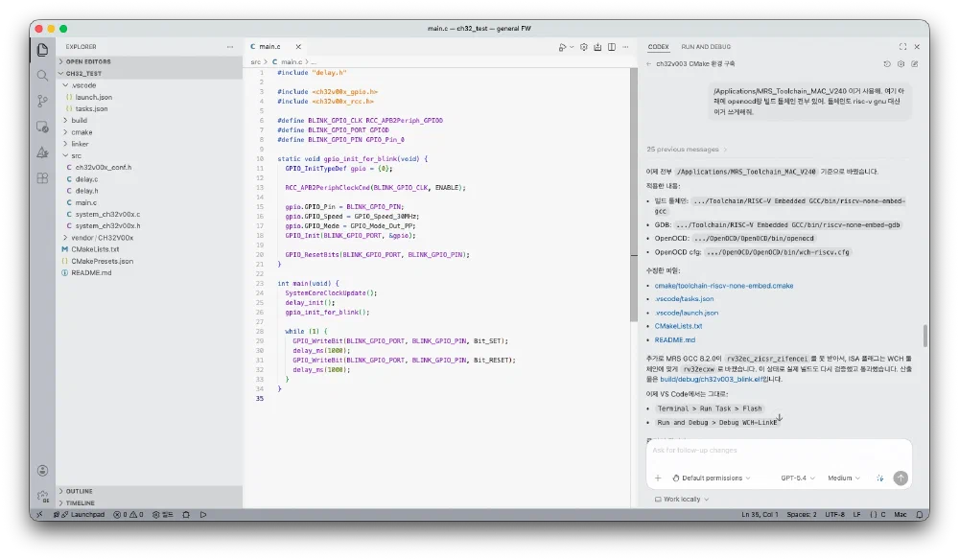Image resolution: width=959 pixels, height=560 pixels.
Task: Expand the OUTLINE section
Action: (x=80, y=491)
